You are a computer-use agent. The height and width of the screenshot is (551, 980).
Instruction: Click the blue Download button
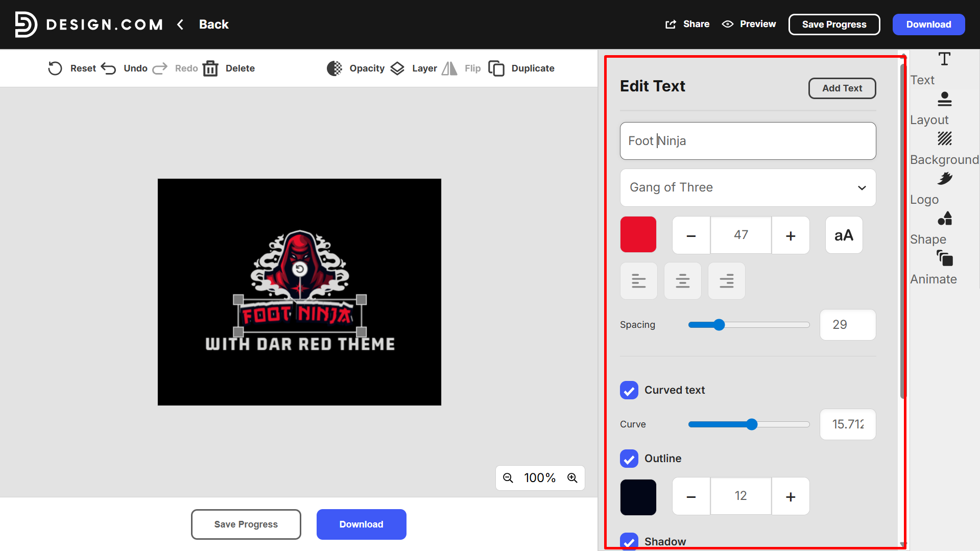tap(928, 24)
